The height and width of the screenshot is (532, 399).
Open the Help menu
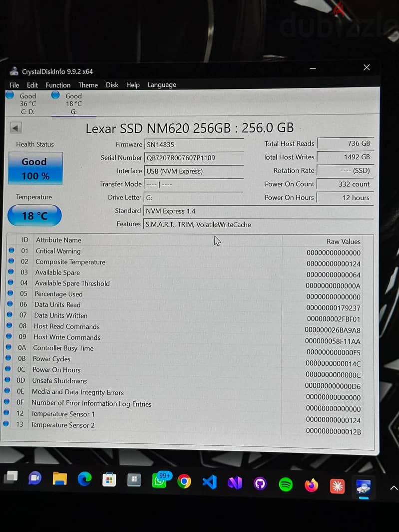pos(133,85)
